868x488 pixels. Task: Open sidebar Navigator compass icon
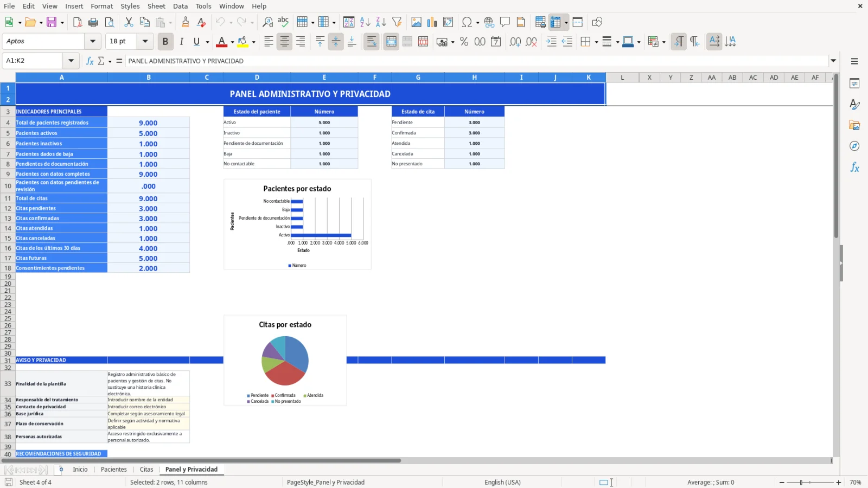tap(854, 146)
